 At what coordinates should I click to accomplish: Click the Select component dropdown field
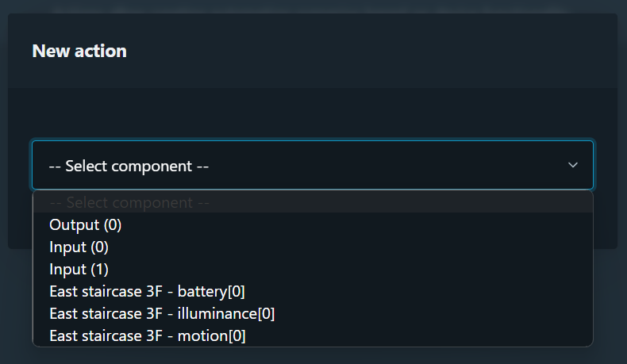pos(312,166)
